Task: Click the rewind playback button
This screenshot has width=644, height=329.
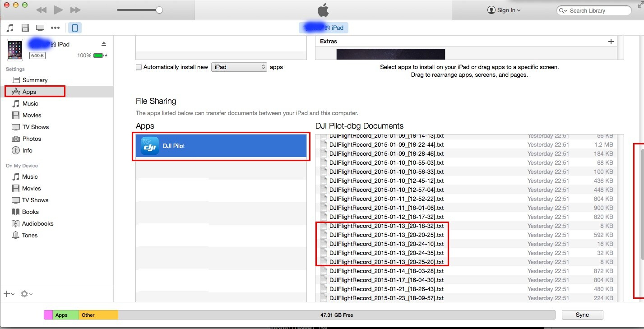Action: click(41, 10)
